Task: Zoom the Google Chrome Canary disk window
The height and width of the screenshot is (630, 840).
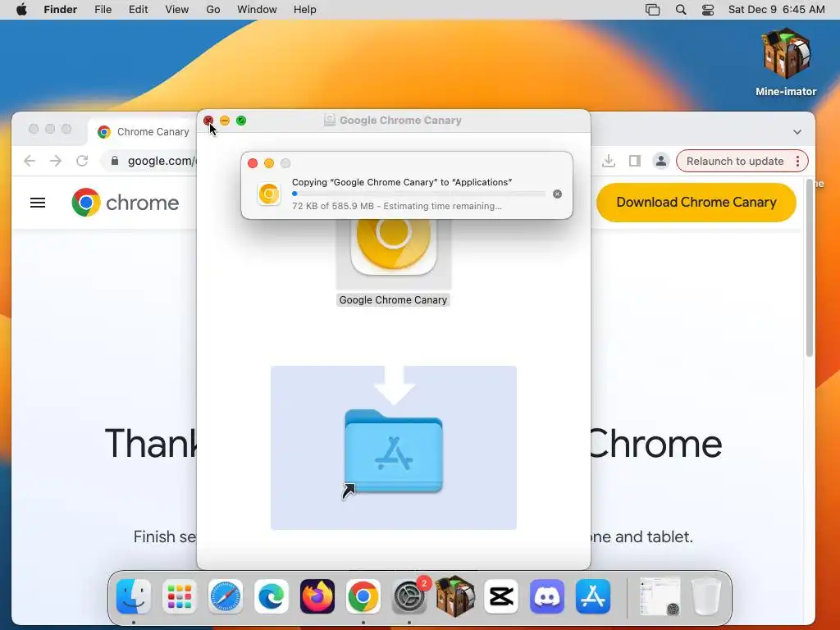Action: (241, 121)
